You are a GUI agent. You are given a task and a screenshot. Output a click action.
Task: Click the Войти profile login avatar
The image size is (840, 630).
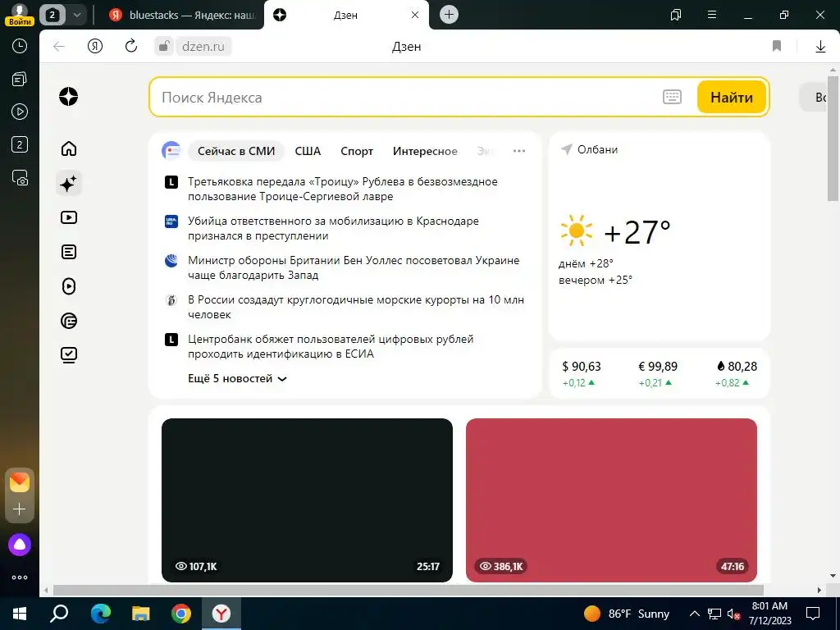(x=20, y=15)
